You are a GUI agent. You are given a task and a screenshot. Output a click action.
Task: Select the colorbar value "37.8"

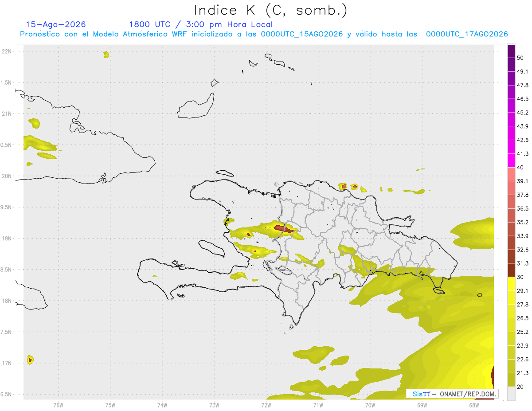523,195
